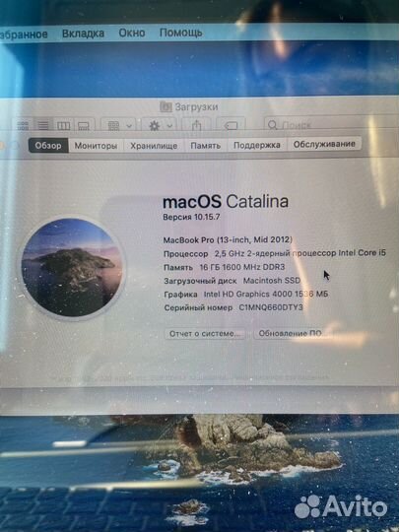The width and height of the screenshot is (399, 532).
Task: Click the Версия 10.15.7 text
Action: coord(191,217)
